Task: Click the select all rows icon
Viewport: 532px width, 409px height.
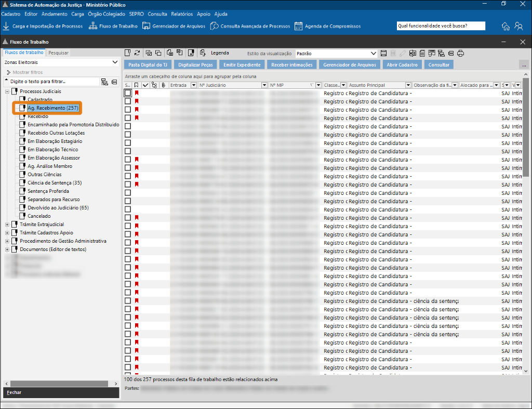Action: point(149,53)
